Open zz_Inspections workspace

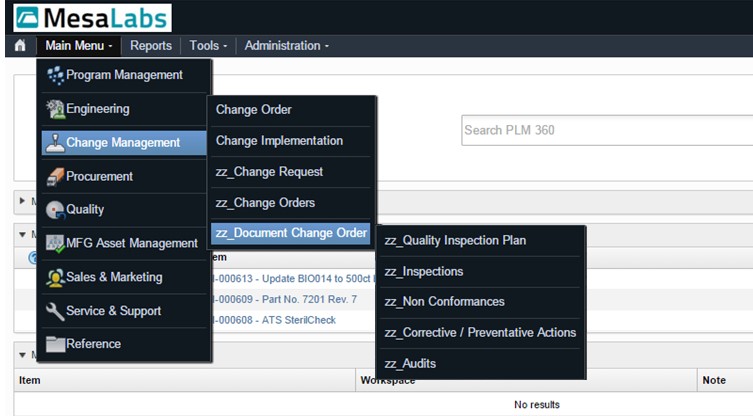point(480,272)
